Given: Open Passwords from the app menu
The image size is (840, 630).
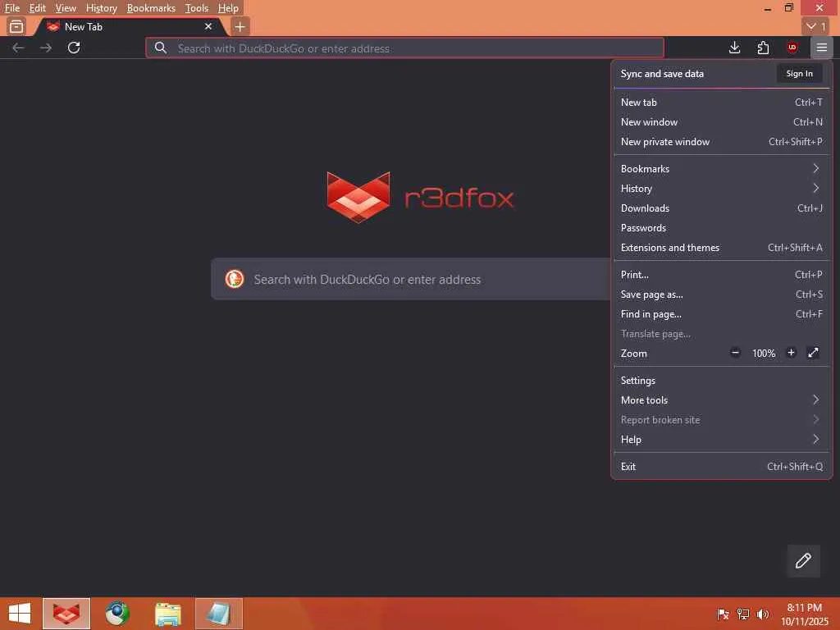Looking at the screenshot, I should click(x=721, y=228).
